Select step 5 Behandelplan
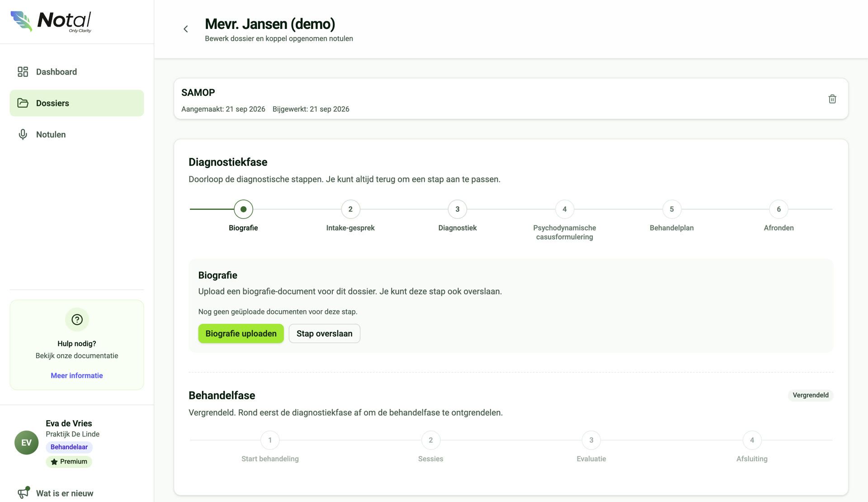This screenshot has height=502, width=868. coord(672,209)
